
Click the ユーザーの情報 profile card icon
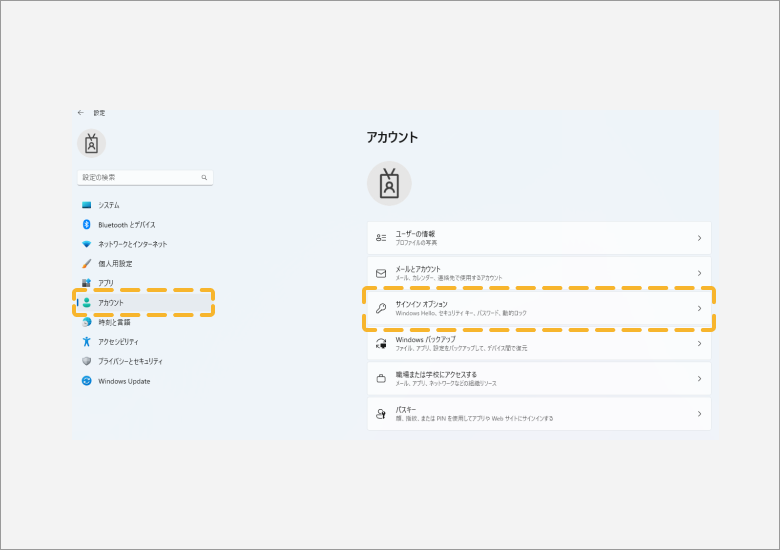click(x=381, y=238)
